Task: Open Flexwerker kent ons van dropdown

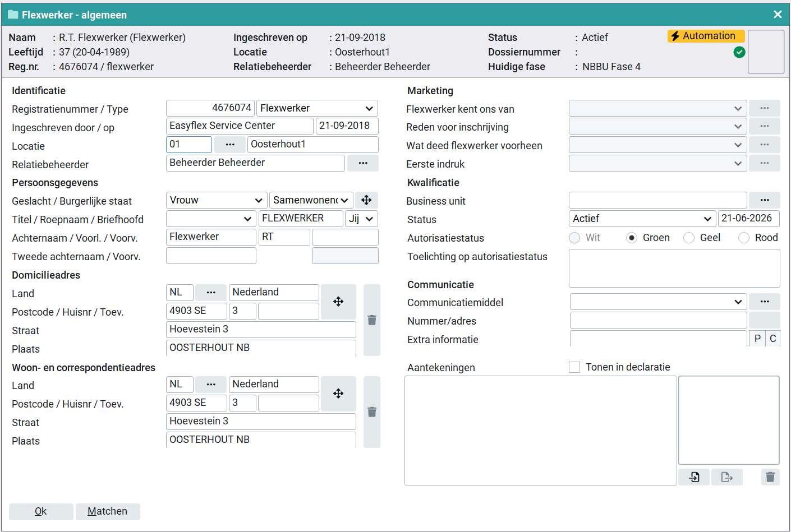Action: click(x=658, y=108)
